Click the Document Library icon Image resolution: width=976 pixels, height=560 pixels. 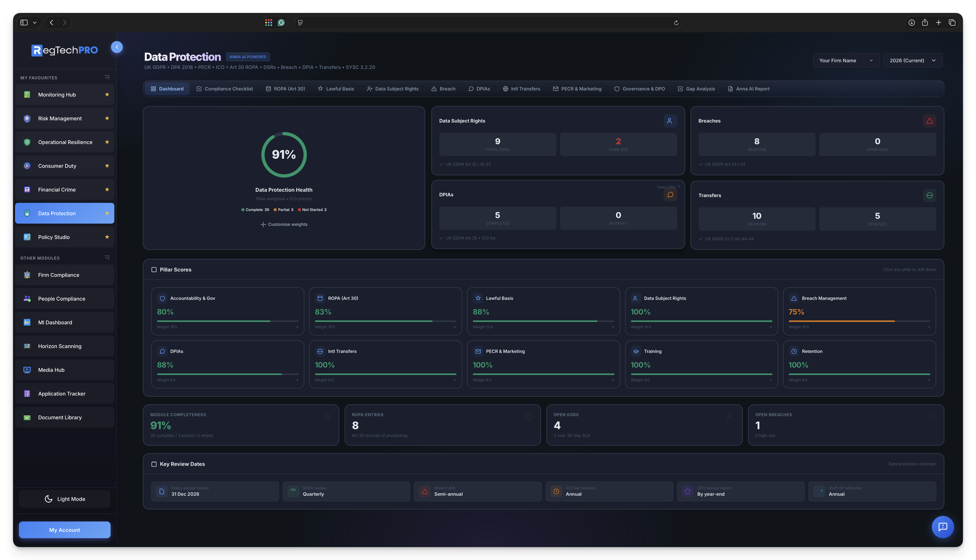[27, 418]
